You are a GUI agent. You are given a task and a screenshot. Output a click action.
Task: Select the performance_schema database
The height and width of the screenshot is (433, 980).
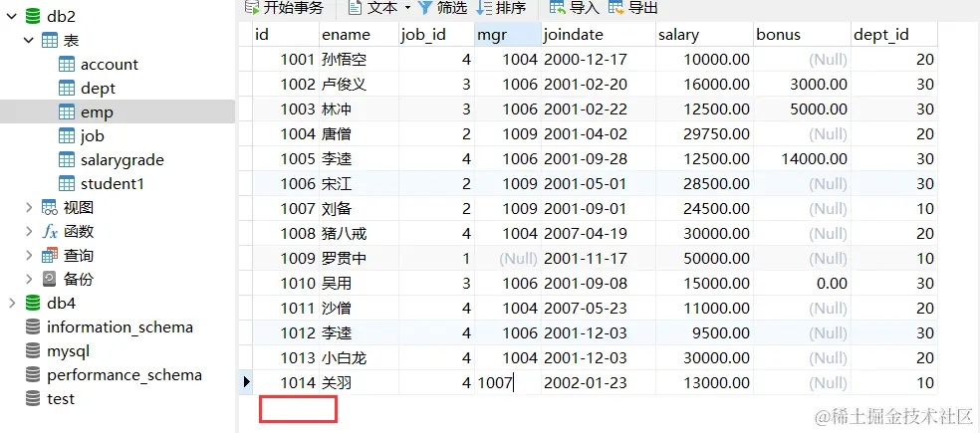[x=124, y=375]
